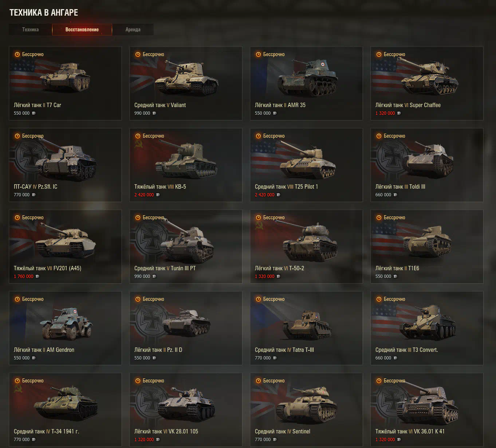Click credits icon next to FV201 (A45) price
The width and height of the screenshot is (496, 448).
pyautogui.click(x=37, y=276)
